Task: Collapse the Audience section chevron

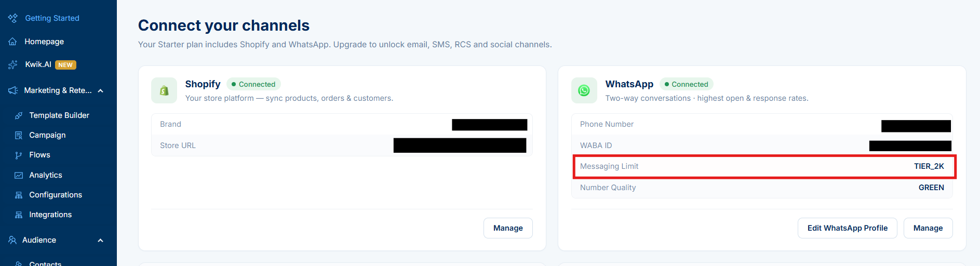Action: [100, 241]
